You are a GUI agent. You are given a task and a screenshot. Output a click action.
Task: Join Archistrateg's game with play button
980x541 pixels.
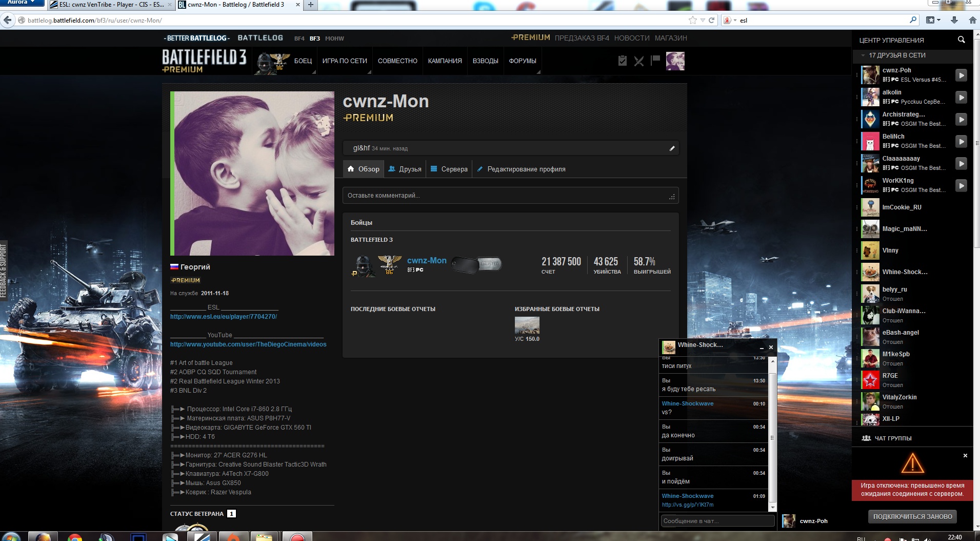[x=962, y=120]
